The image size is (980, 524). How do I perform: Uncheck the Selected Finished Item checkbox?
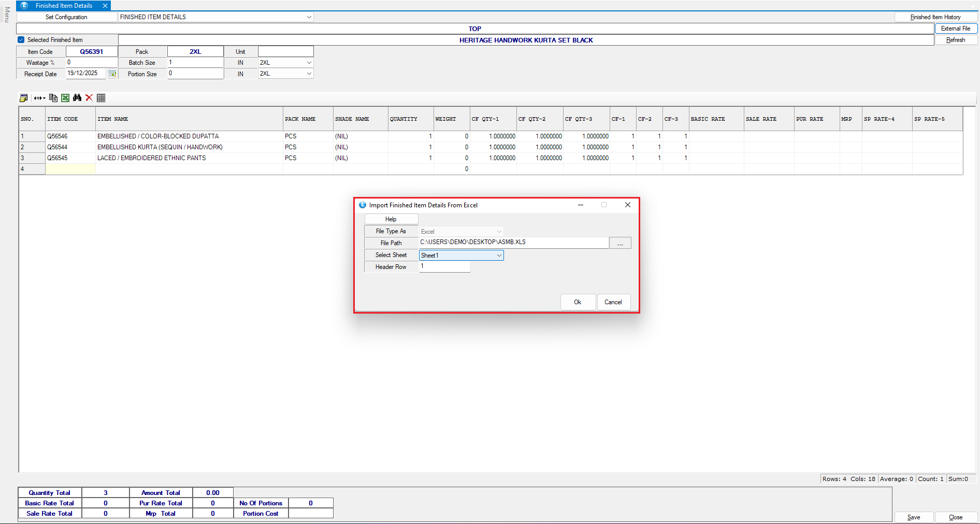click(x=21, y=40)
